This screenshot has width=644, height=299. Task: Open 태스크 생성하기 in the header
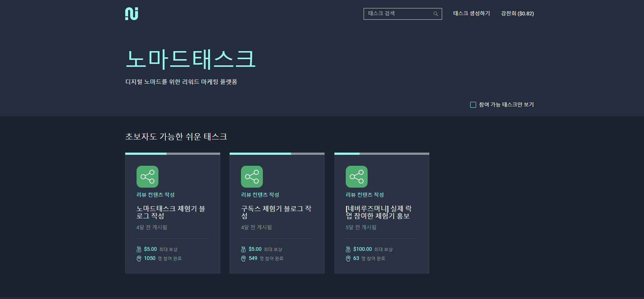pos(472,14)
